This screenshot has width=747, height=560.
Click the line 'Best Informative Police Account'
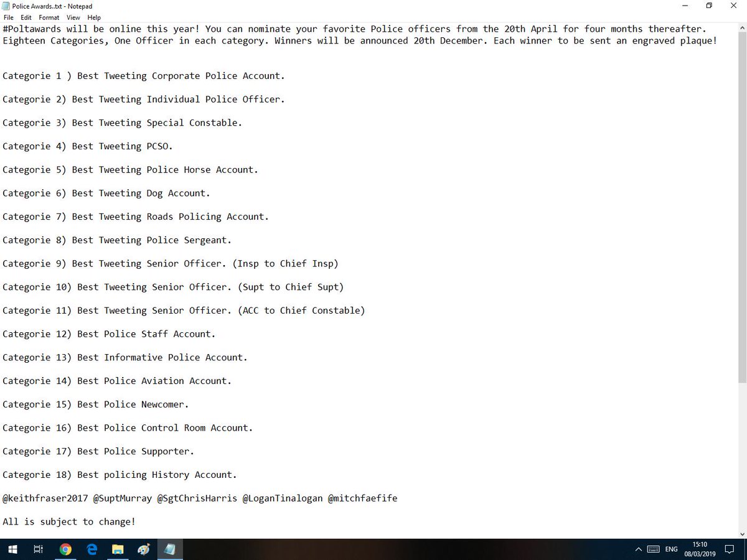[162, 358]
